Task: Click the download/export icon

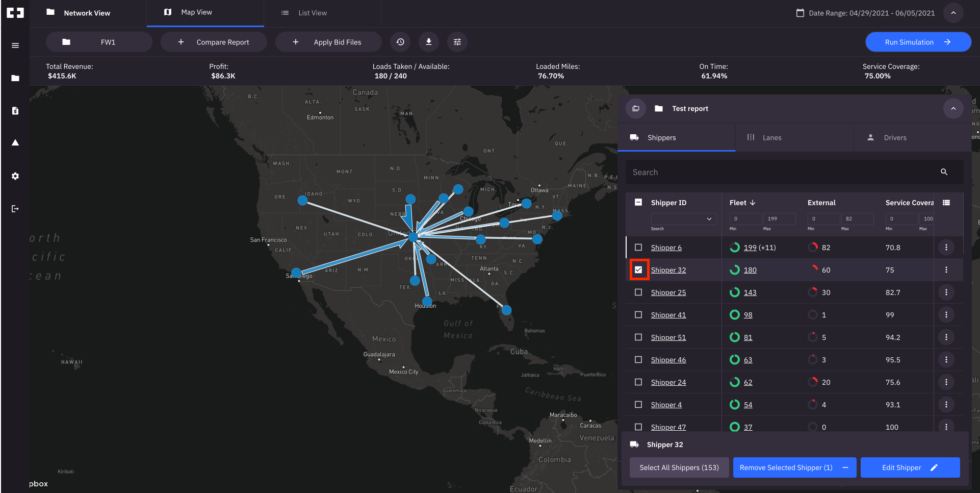Action: 428,42
